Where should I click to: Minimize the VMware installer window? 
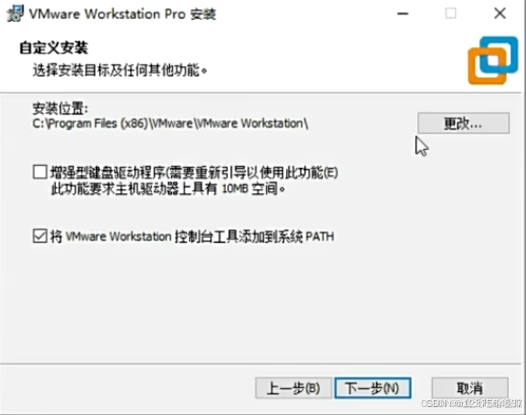point(403,14)
